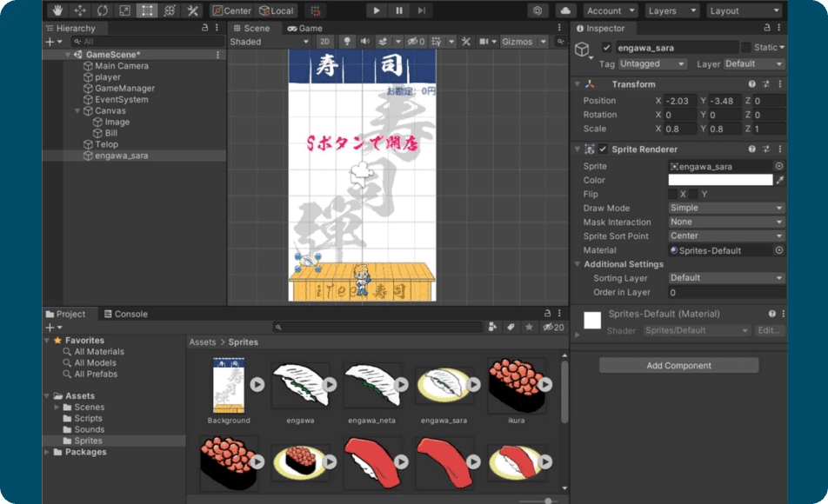Toggle scene lighting bulb icon

[x=347, y=42]
